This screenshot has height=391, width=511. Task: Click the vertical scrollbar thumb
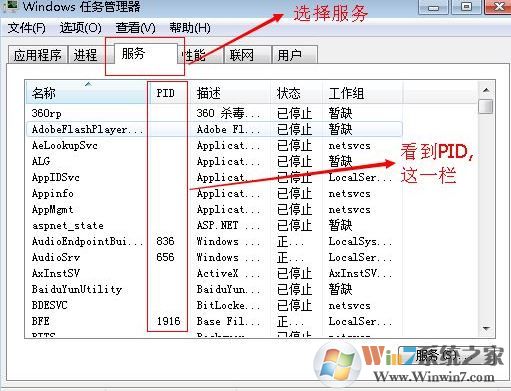point(486,107)
